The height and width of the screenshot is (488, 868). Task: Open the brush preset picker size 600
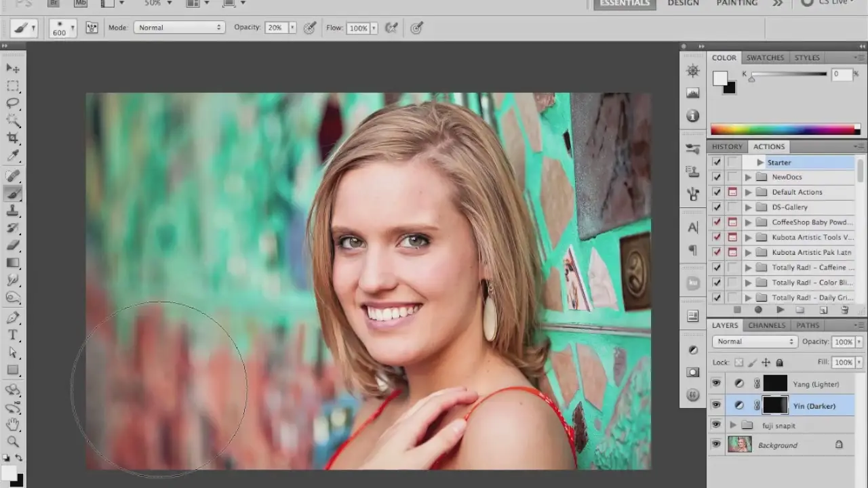(x=63, y=28)
